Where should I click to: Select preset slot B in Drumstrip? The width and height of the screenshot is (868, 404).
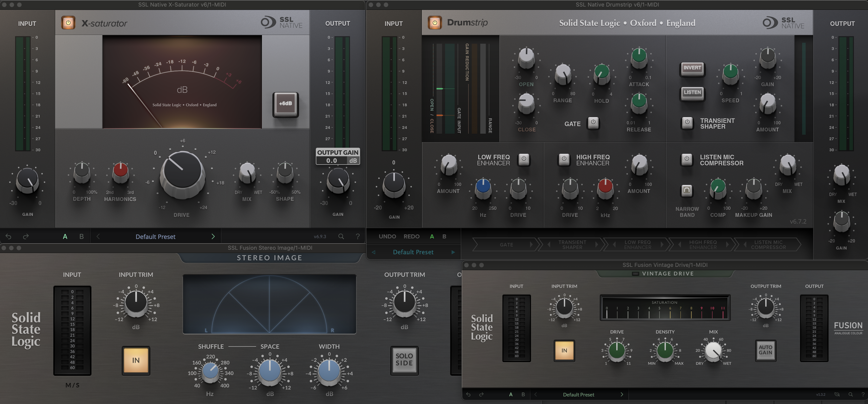444,236
